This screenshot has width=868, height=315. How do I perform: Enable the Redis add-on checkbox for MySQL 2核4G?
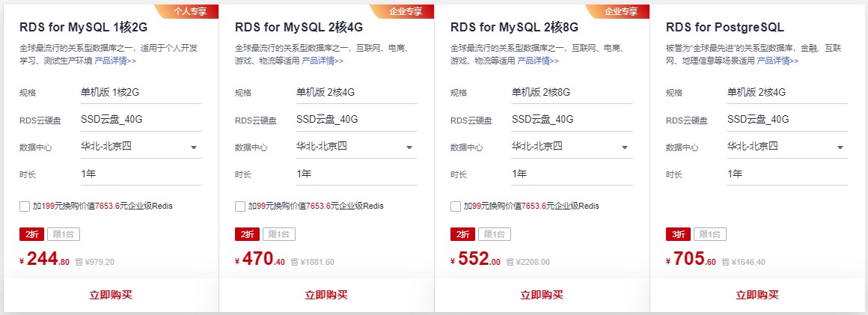pos(240,207)
